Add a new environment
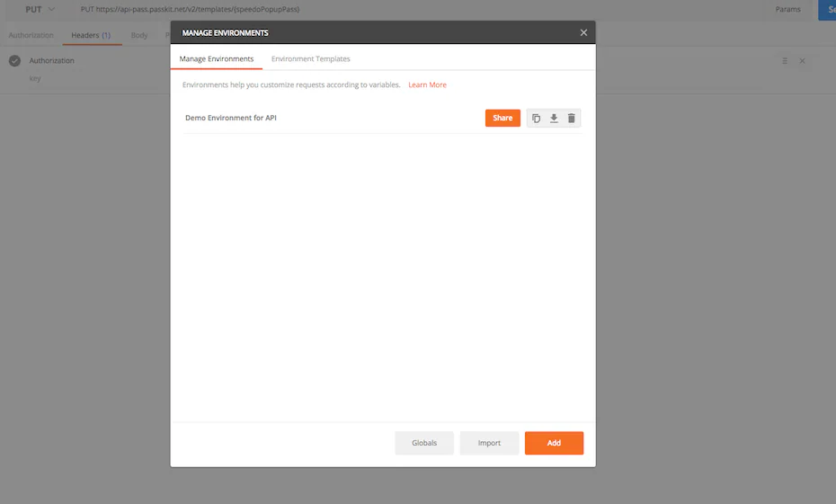Screen dimensions: 836x504 click(x=554, y=443)
